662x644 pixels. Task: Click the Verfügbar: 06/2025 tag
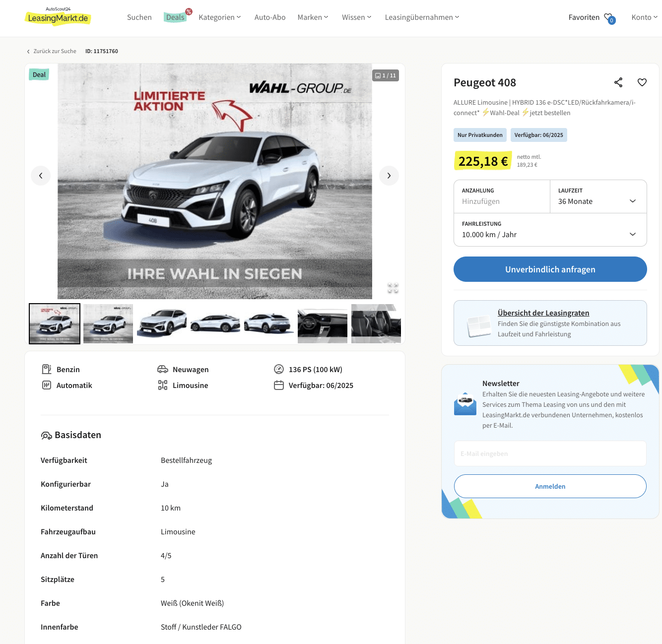[x=539, y=135]
